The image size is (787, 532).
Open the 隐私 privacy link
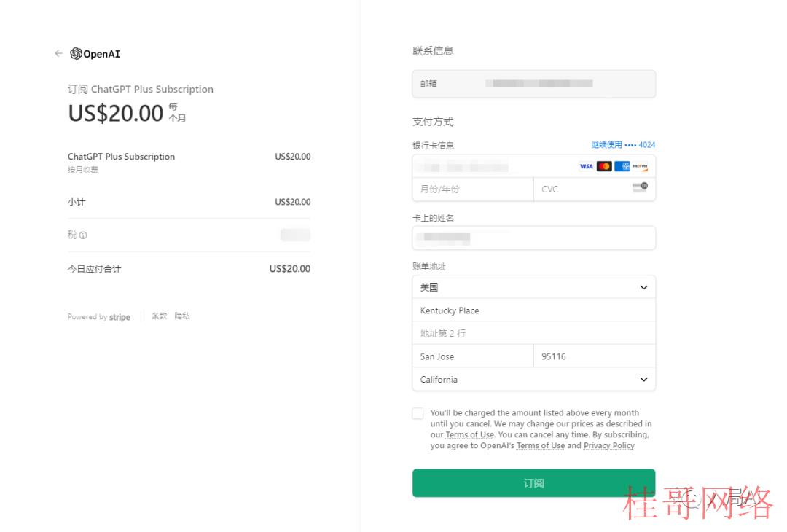(x=182, y=316)
